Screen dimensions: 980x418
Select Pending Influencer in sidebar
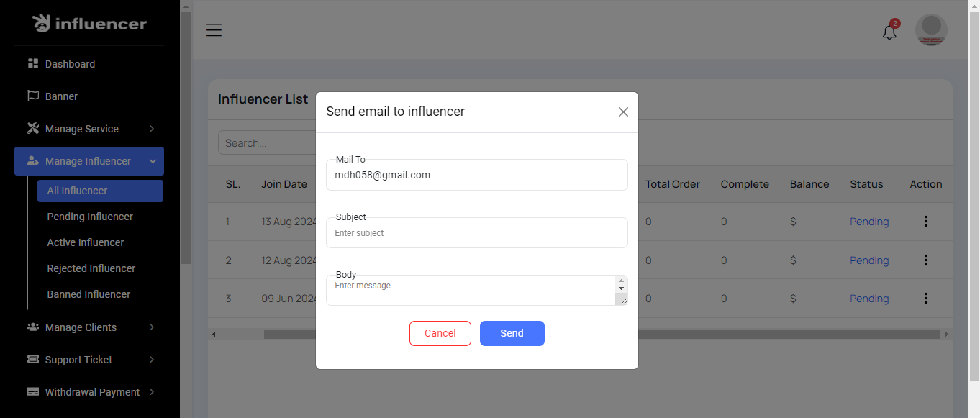click(90, 217)
